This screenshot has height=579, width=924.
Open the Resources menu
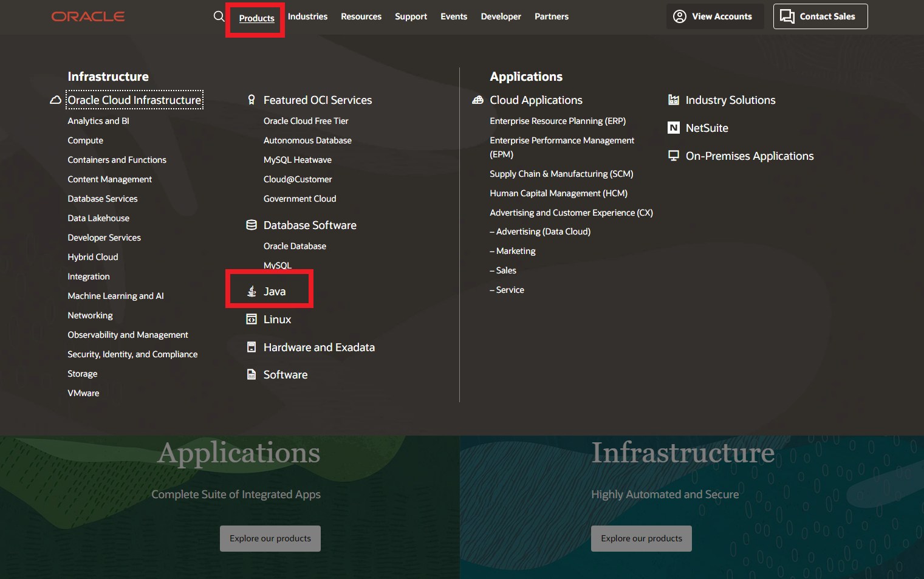click(x=361, y=16)
